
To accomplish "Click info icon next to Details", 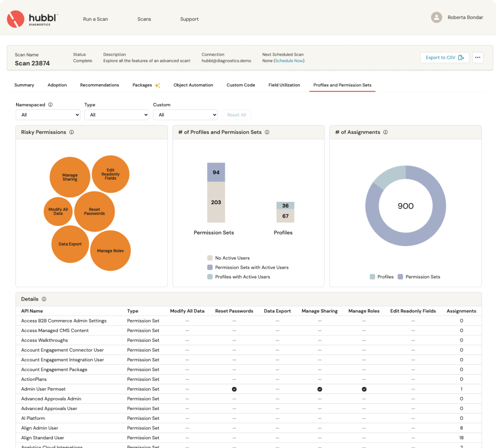I will pos(44,299).
